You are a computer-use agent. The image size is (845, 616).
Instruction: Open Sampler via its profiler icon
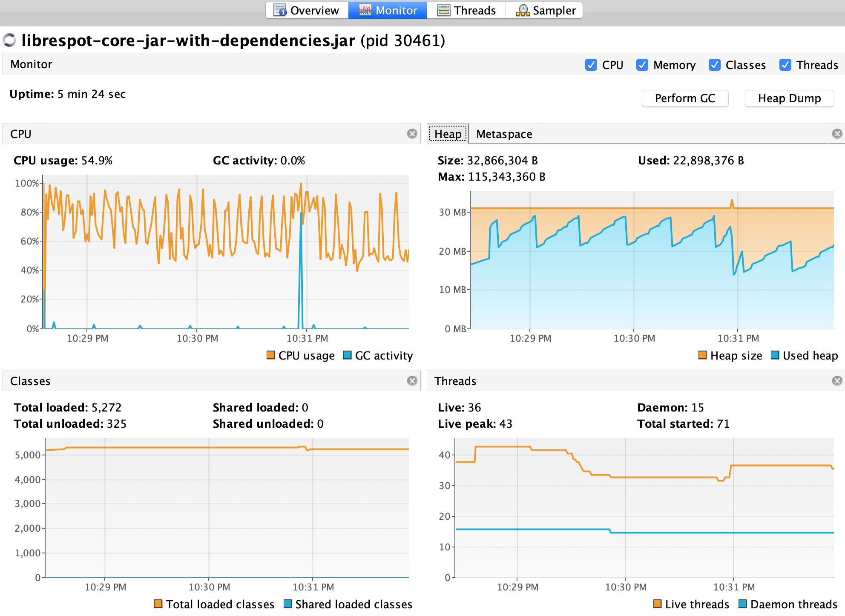point(523,10)
